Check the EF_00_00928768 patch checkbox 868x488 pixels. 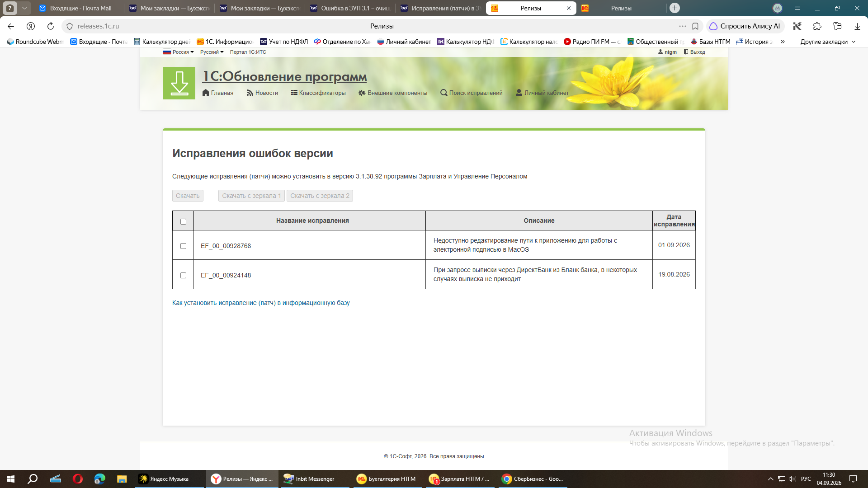click(x=183, y=246)
